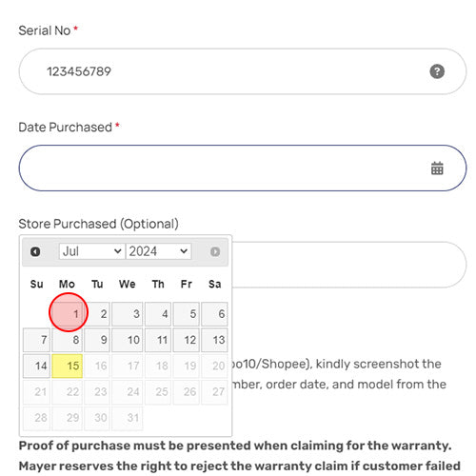This screenshot has width=476, height=476.
Task: Click the next month arrow in calendar
Action: click(x=215, y=251)
